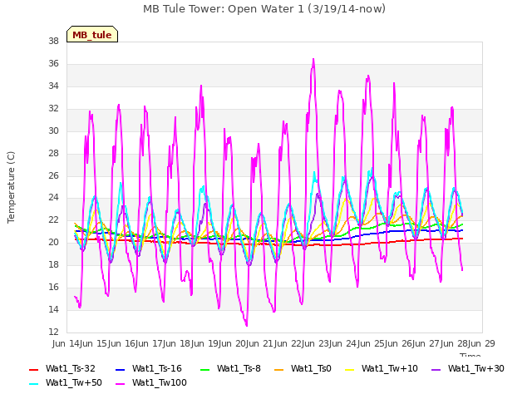The height and width of the screenshot is (399, 532).
Task: Click the 12 y-axis tick label
Action: coord(53,332)
